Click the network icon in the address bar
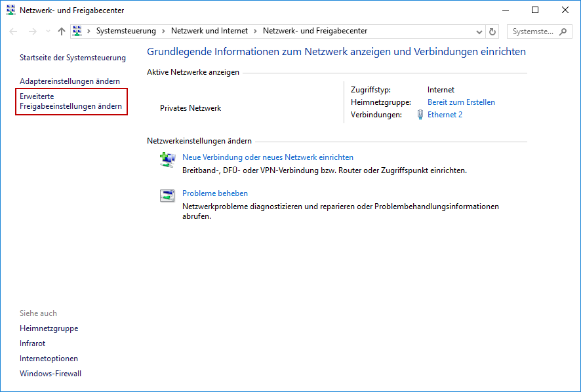 click(77, 31)
